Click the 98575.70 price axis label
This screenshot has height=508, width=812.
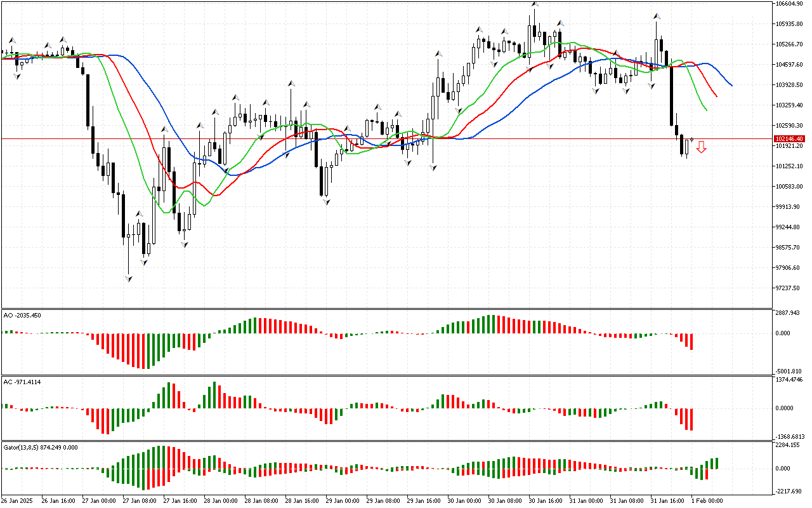point(787,248)
